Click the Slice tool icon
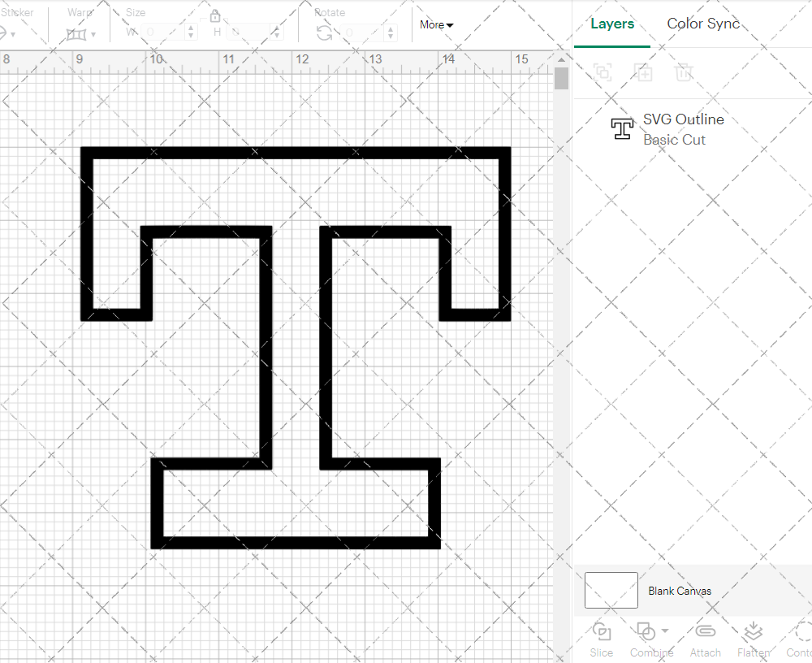Image resolution: width=812 pixels, height=663 pixels. click(602, 632)
